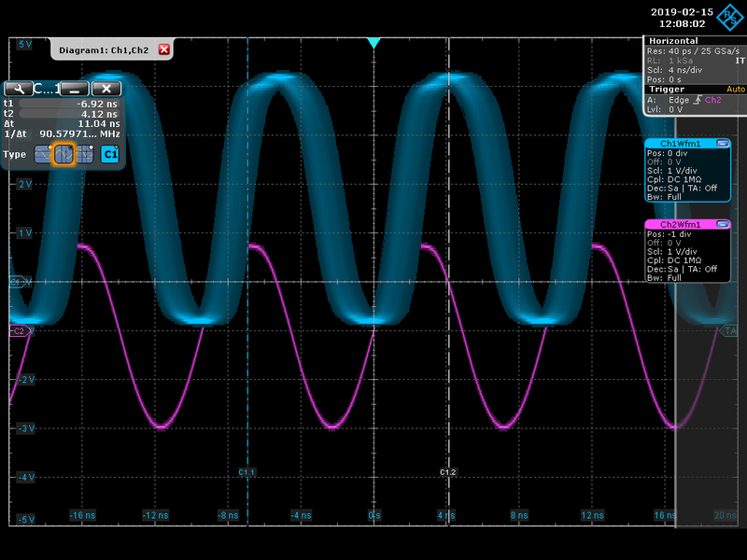Image resolution: width=747 pixels, height=560 pixels.
Task: Open the Trigger settings label
Action: (x=667, y=90)
